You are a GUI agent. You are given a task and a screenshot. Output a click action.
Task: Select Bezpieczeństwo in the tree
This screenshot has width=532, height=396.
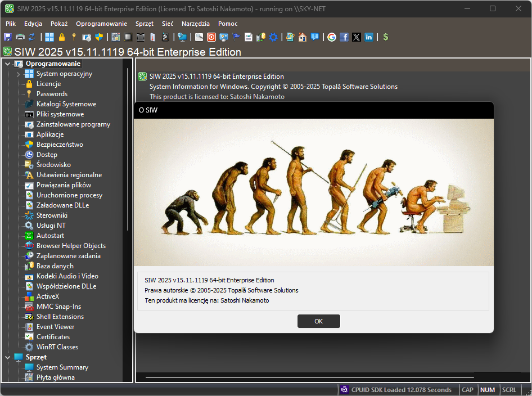(x=60, y=145)
